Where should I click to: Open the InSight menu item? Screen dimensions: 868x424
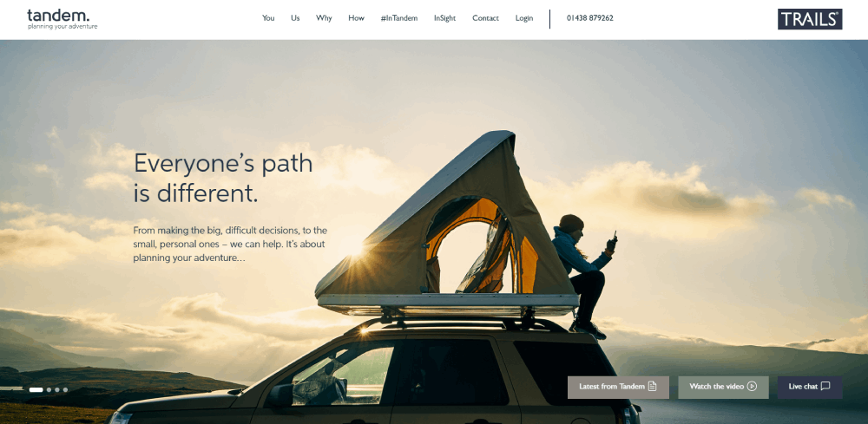pos(444,18)
